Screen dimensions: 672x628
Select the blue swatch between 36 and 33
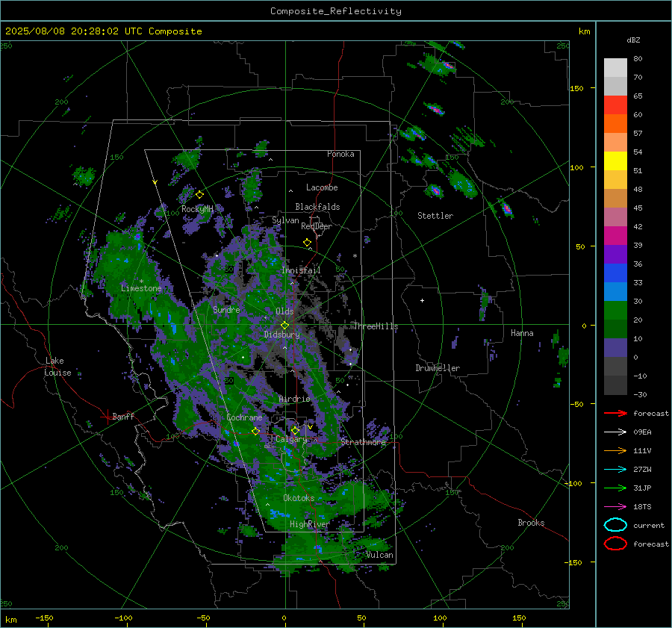click(x=615, y=273)
